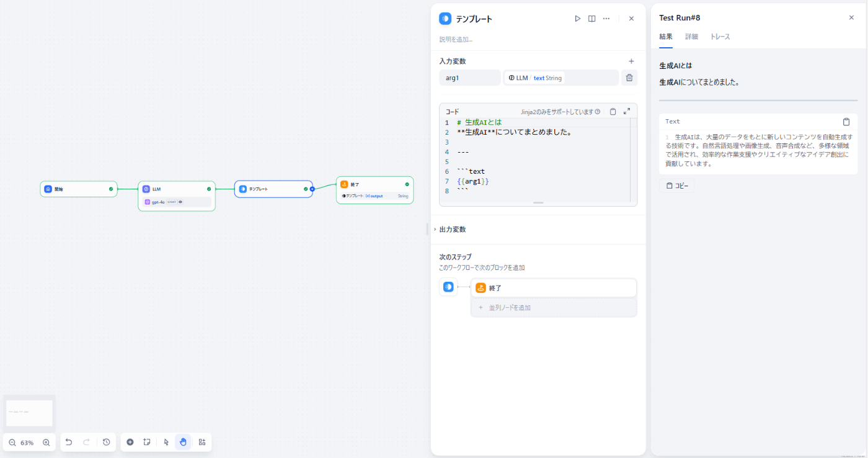Click the eye icon in LLM node
The width and height of the screenshot is (868, 458).
tap(180, 202)
